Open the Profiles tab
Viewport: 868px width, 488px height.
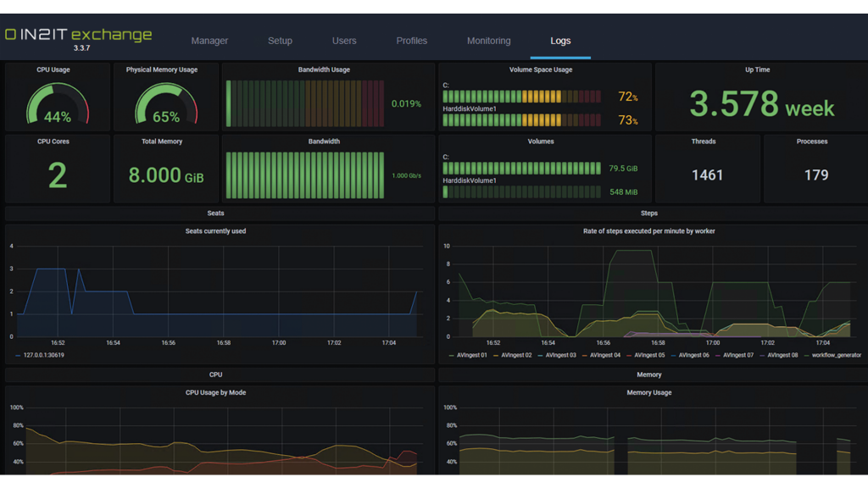412,41
